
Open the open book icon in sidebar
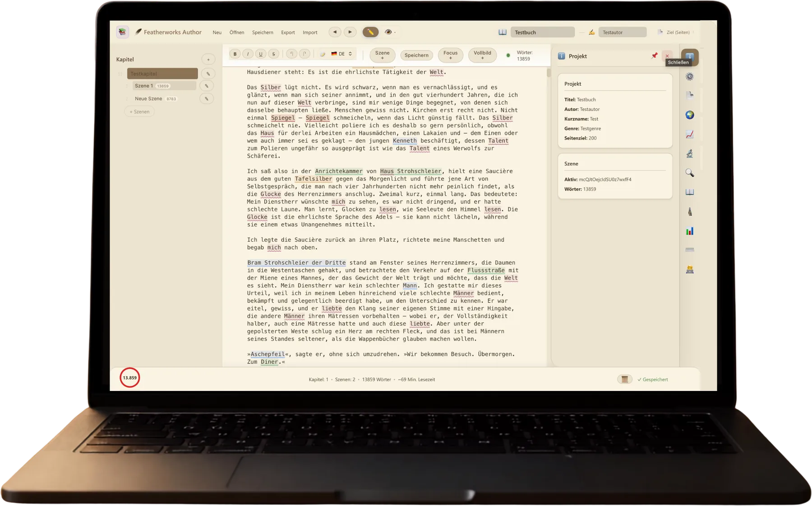coord(690,192)
